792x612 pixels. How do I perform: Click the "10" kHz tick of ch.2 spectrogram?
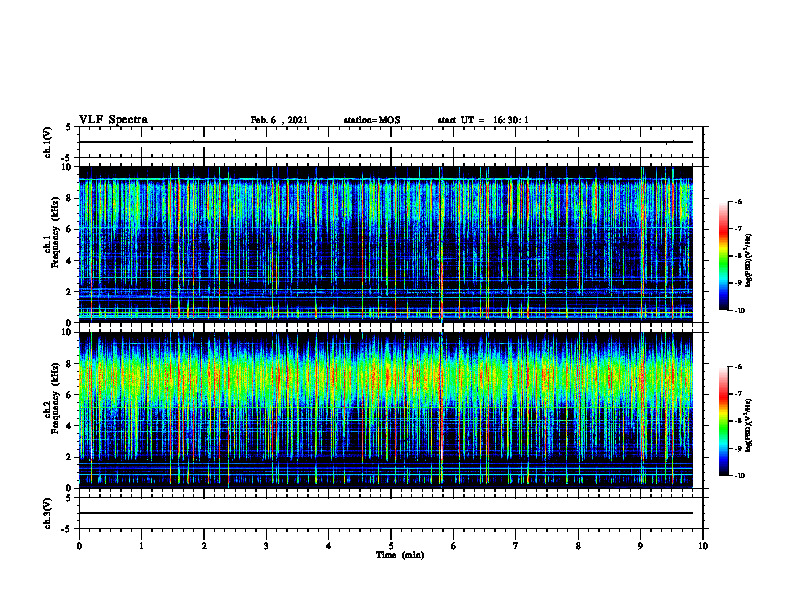67,332
